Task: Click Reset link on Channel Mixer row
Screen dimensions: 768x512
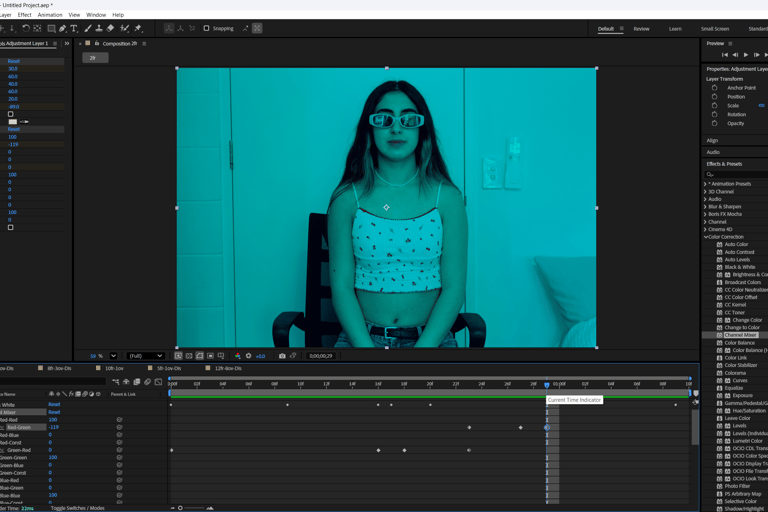Action: (54, 413)
